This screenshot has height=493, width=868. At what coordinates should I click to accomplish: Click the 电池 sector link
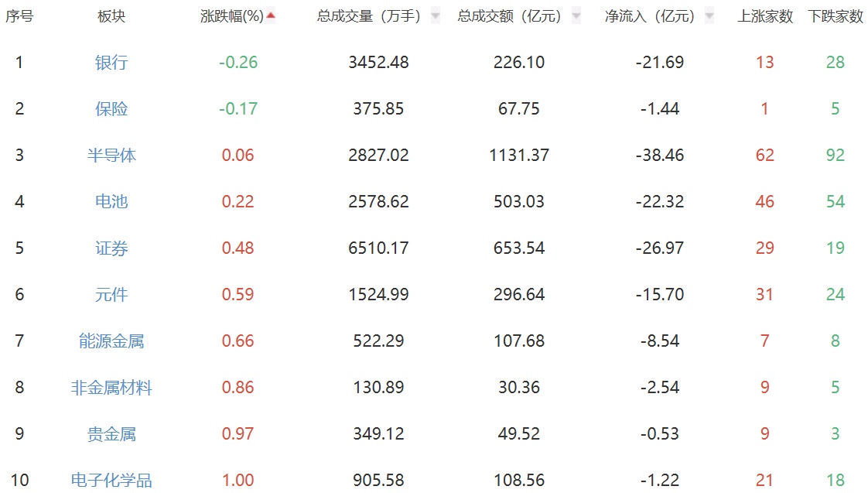111,202
